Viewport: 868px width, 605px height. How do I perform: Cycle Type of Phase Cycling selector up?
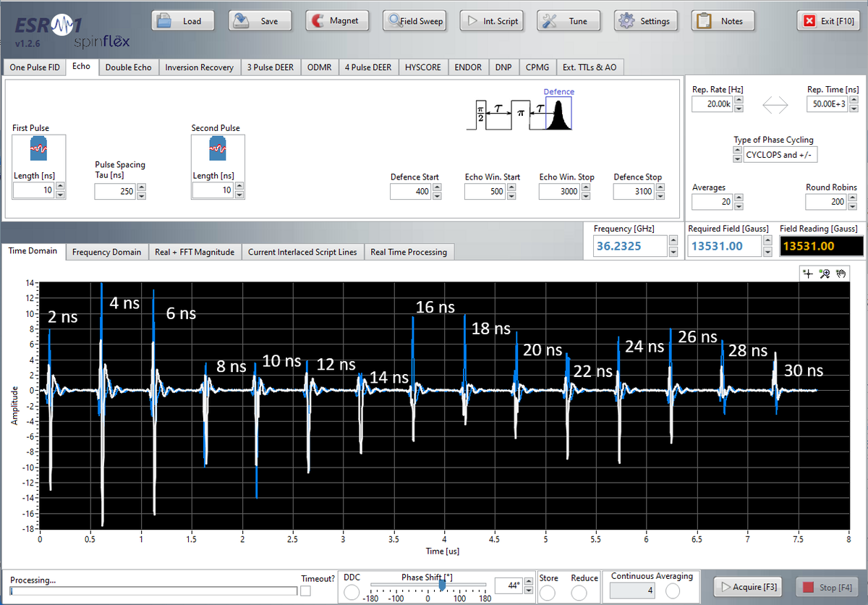(737, 151)
